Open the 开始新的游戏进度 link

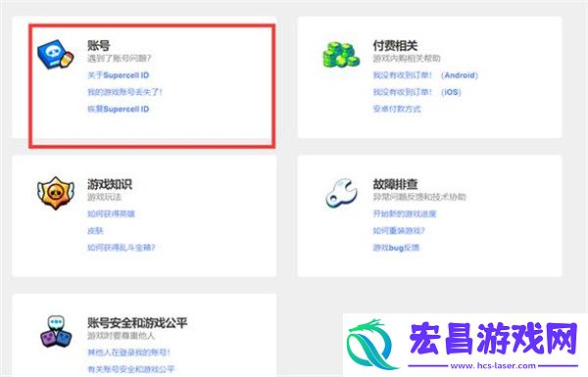point(404,214)
